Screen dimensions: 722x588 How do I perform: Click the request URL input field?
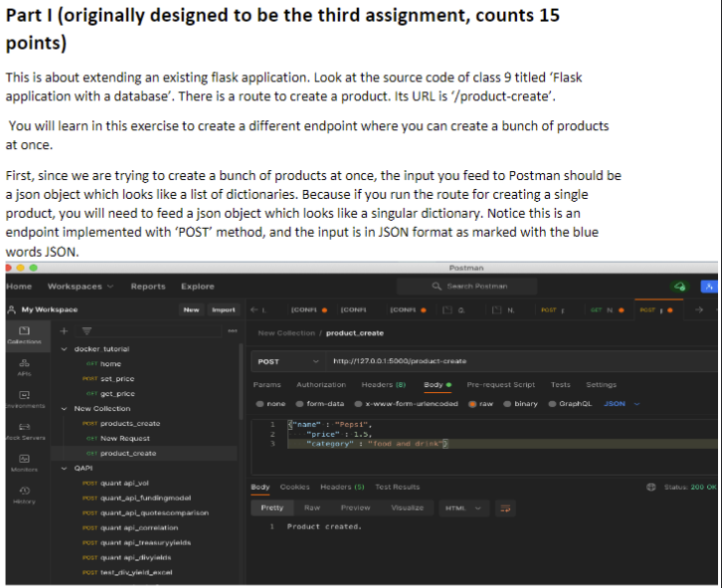pyautogui.click(x=522, y=362)
